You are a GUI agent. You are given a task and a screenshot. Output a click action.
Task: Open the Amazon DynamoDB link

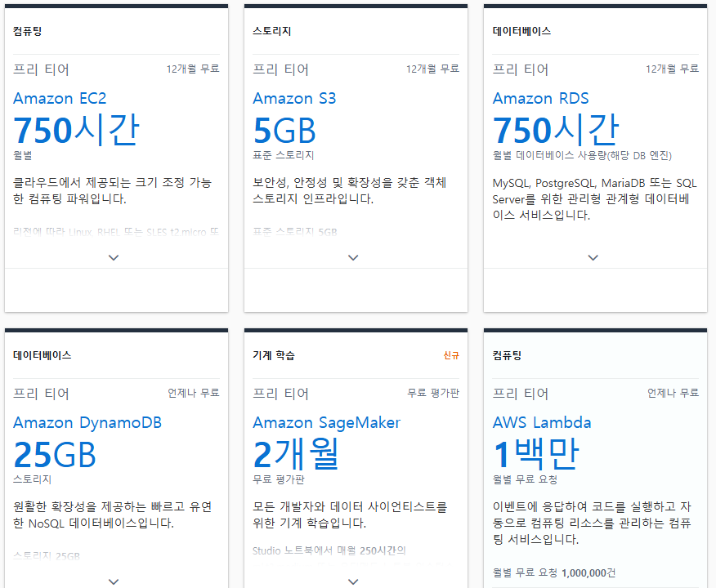click(x=87, y=422)
